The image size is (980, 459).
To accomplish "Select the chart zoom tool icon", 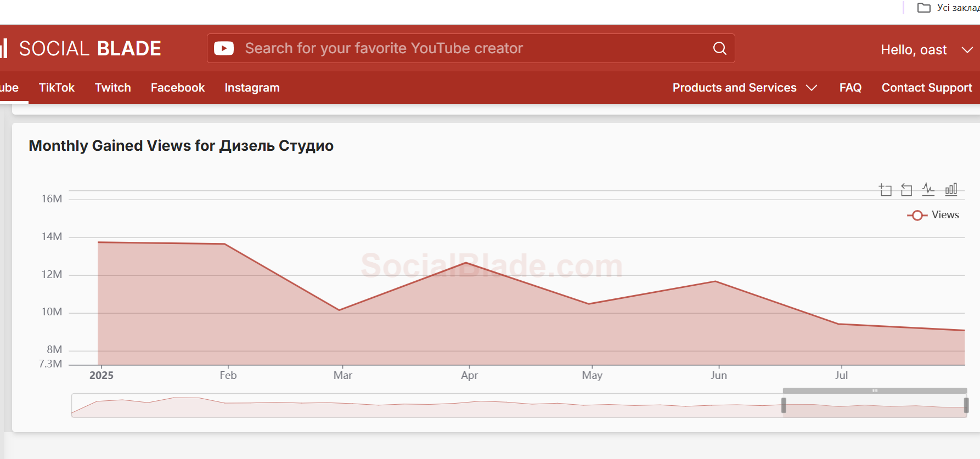I will point(885,190).
